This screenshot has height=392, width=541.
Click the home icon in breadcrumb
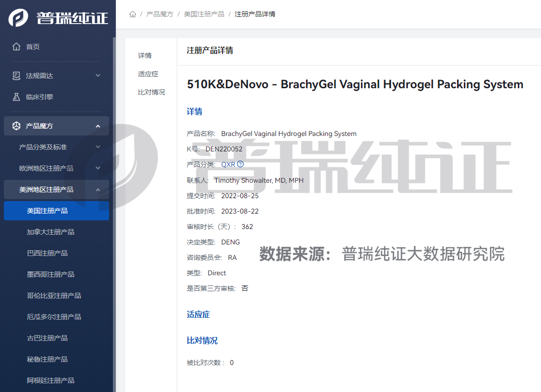click(x=133, y=14)
